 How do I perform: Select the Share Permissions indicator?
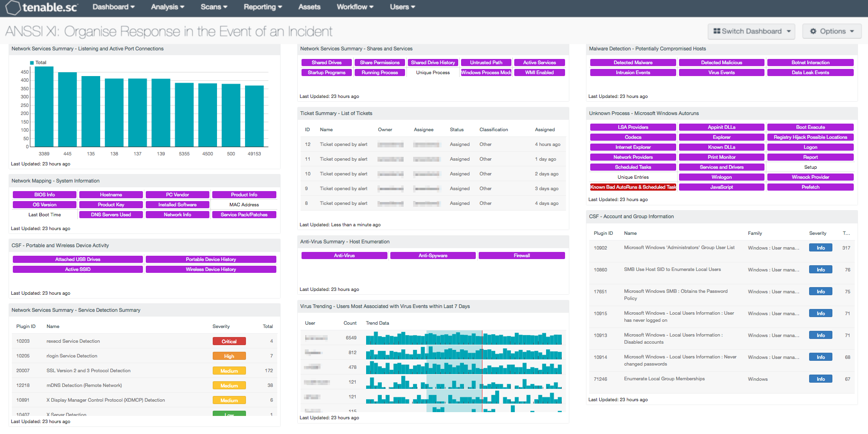click(x=380, y=63)
